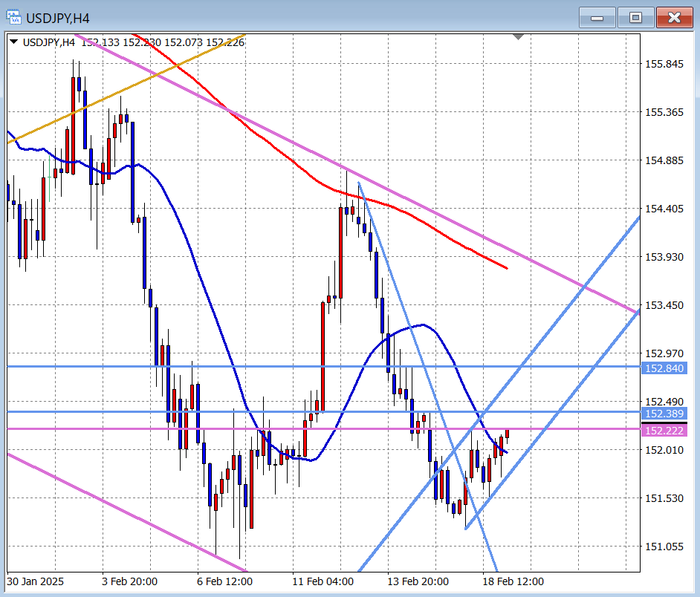The height and width of the screenshot is (597, 700).
Task: Select the 152.389 blue price label
Action: point(664,413)
